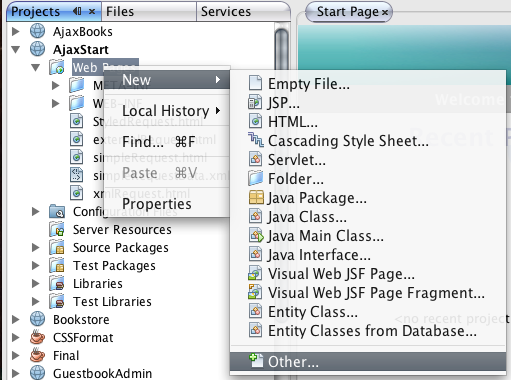Viewport: 511px width, 380px height.
Task: Click the JSP file icon
Action: coord(255,102)
